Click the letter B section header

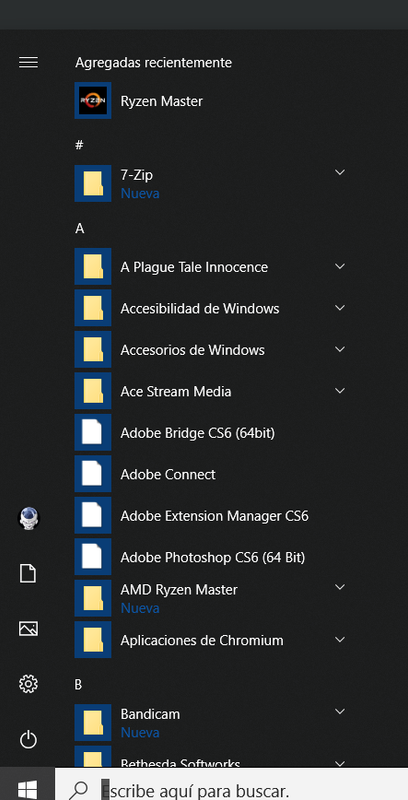click(79, 685)
